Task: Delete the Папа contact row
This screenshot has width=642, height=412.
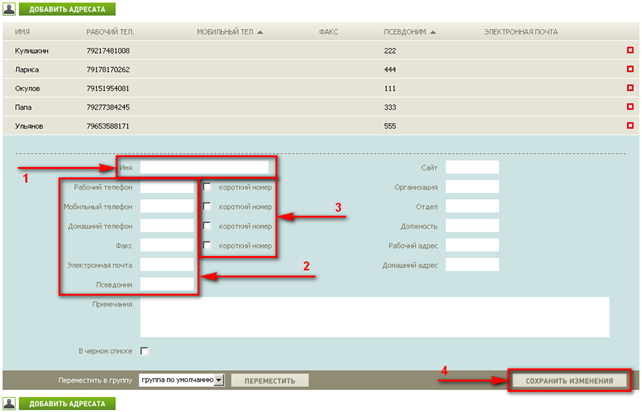Action: (x=630, y=107)
